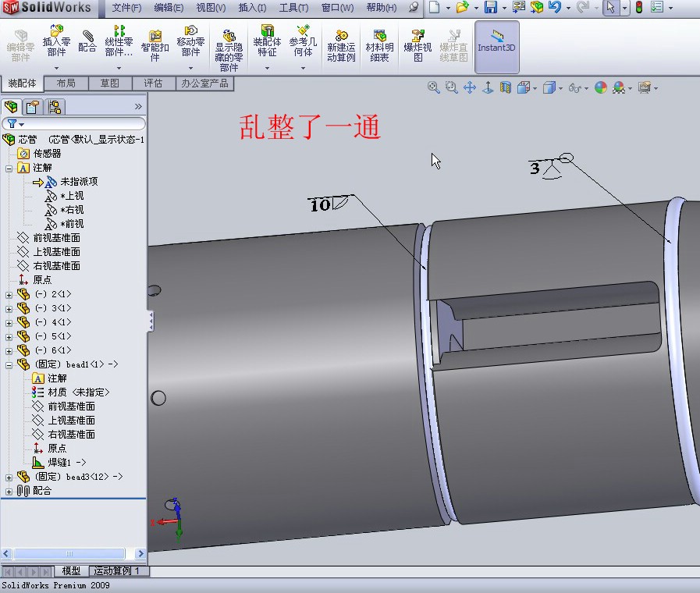
Task: Select the Move Component tool
Action: point(190,41)
